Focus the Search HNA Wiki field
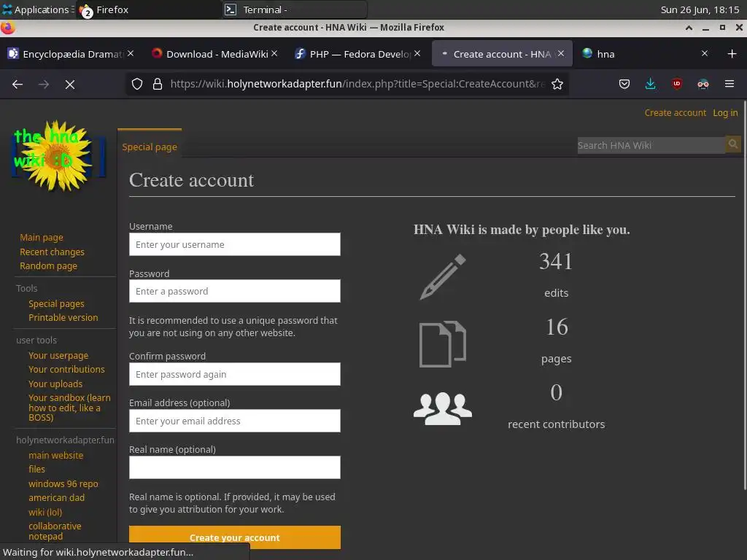 coord(651,145)
